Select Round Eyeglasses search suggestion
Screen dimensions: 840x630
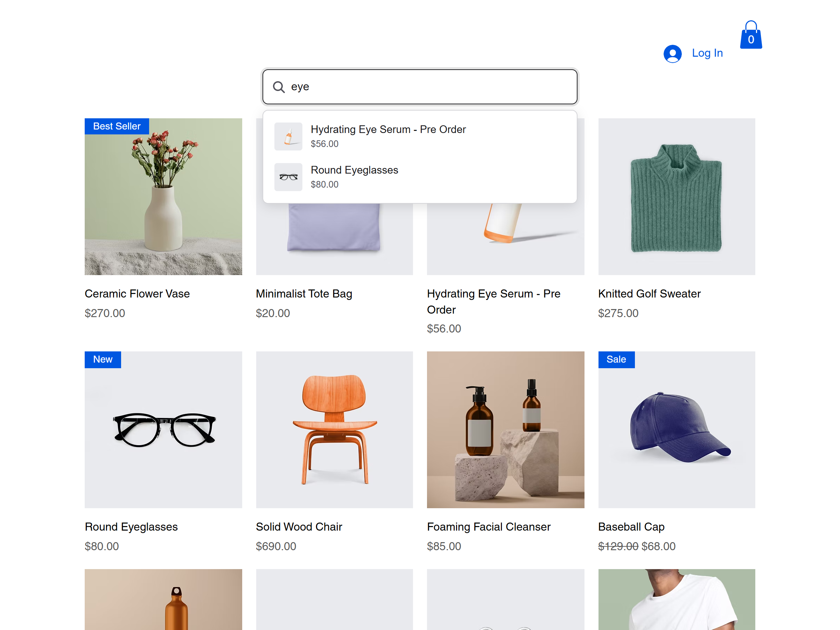tap(420, 177)
